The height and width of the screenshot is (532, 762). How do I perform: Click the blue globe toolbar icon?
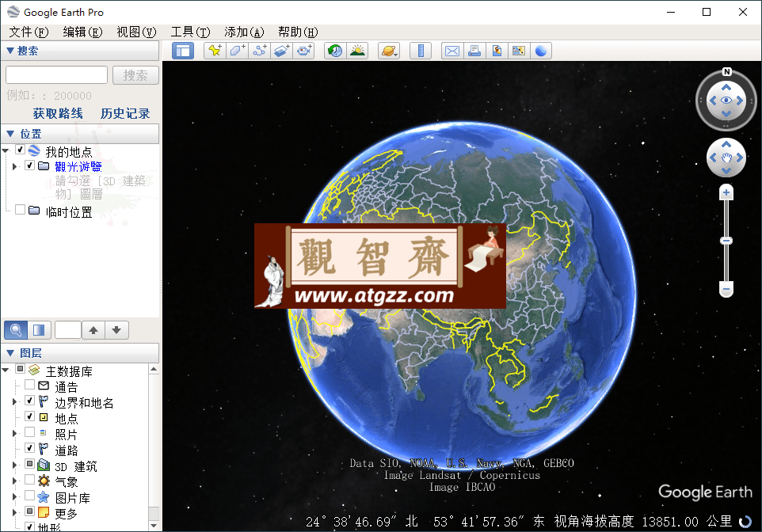coord(541,51)
